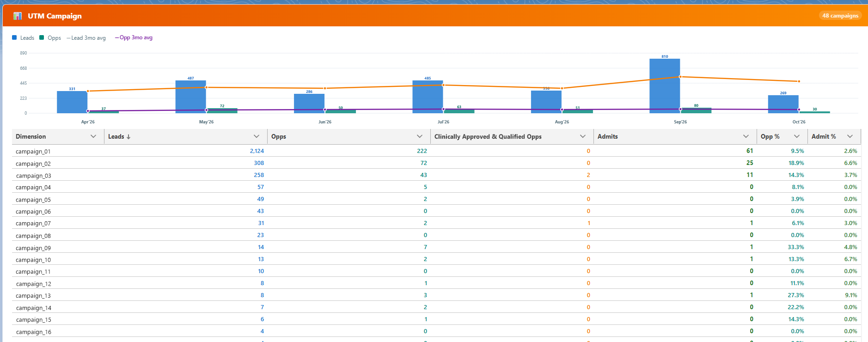868x342 pixels.
Task: Click the 6.7% Admit % for campaign_10
Action: click(x=851, y=259)
